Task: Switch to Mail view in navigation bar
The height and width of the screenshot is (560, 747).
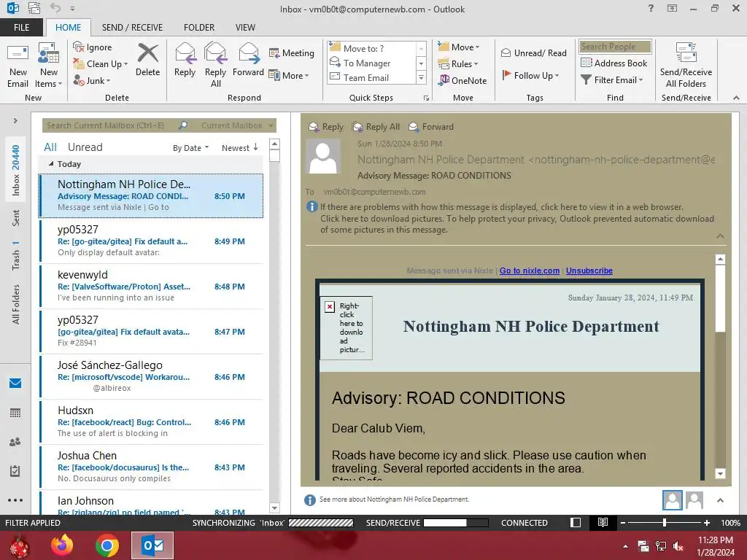Action: pos(15,384)
